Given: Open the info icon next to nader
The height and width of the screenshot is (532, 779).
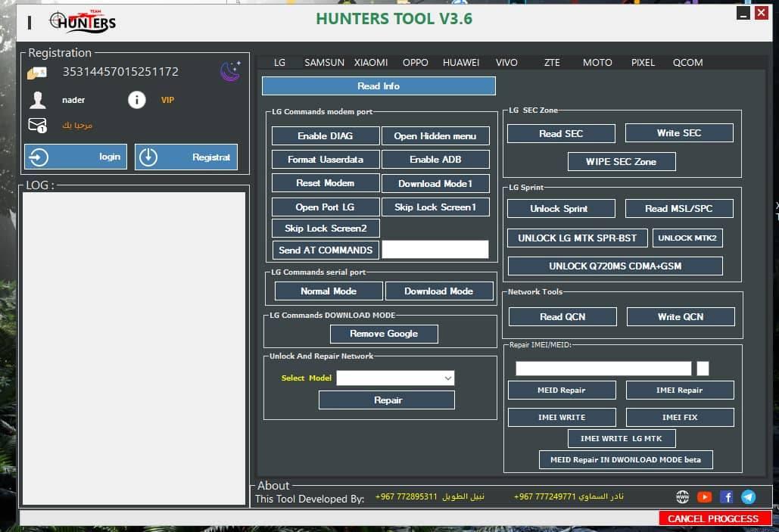Looking at the screenshot, I should 136,100.
